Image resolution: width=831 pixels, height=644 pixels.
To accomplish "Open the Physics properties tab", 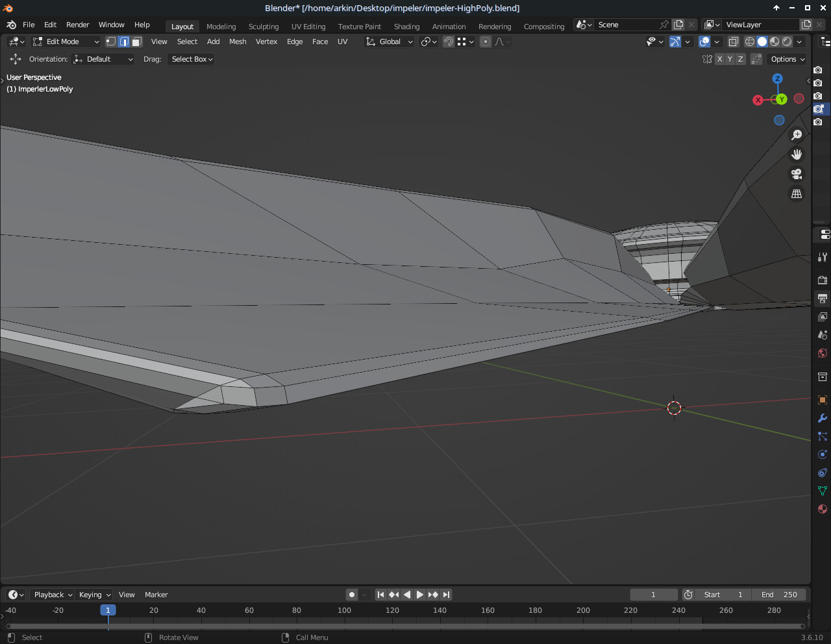I will coord(823,454).
